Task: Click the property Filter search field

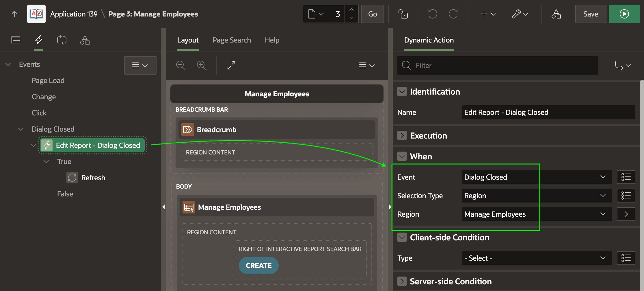Action: tap(498, 65)
